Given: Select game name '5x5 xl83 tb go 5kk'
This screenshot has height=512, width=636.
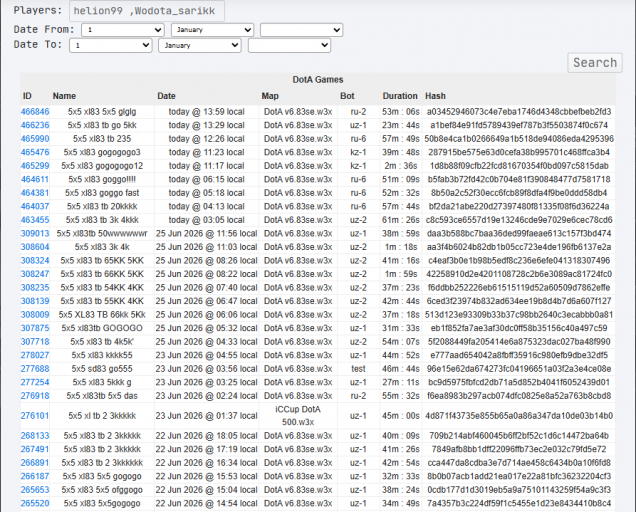Looking at the screenshot, I should click(x=102, y=125).
